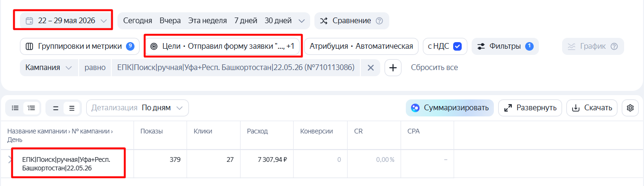Click the График button
Viewport: 644px width, 186px height.
tap(593, 46)
